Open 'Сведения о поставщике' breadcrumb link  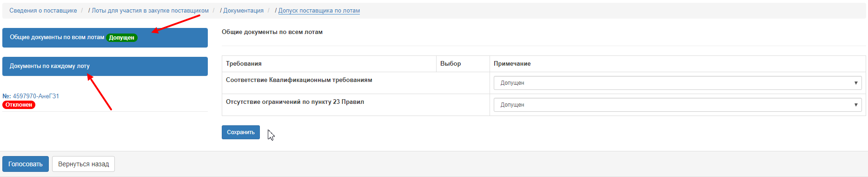click(x=43, y=10)
